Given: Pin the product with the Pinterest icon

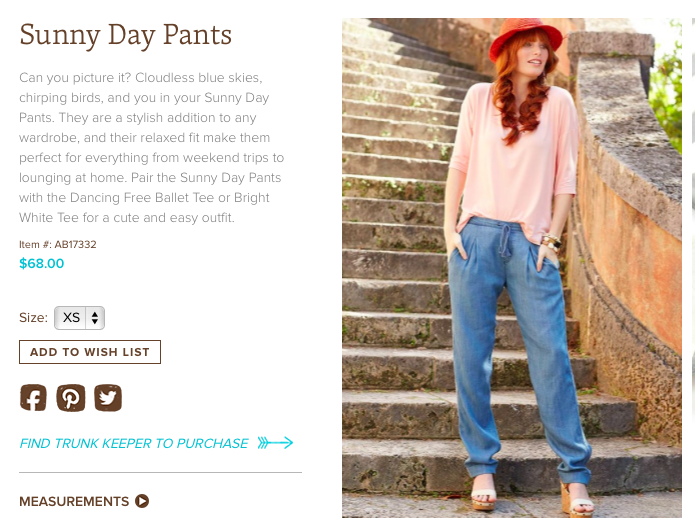Looking at the screenshot, I should click(71, 398).
